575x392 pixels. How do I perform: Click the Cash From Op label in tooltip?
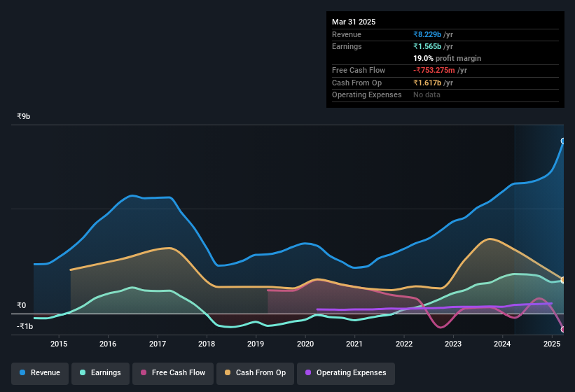tap(356, 83)
